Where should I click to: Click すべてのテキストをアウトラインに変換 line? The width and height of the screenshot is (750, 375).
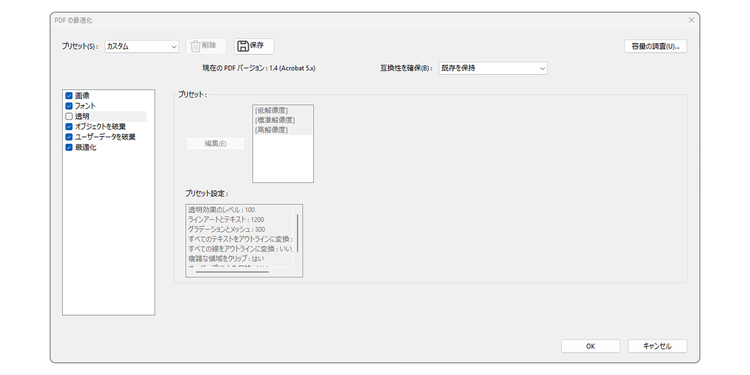click(240, 239)
